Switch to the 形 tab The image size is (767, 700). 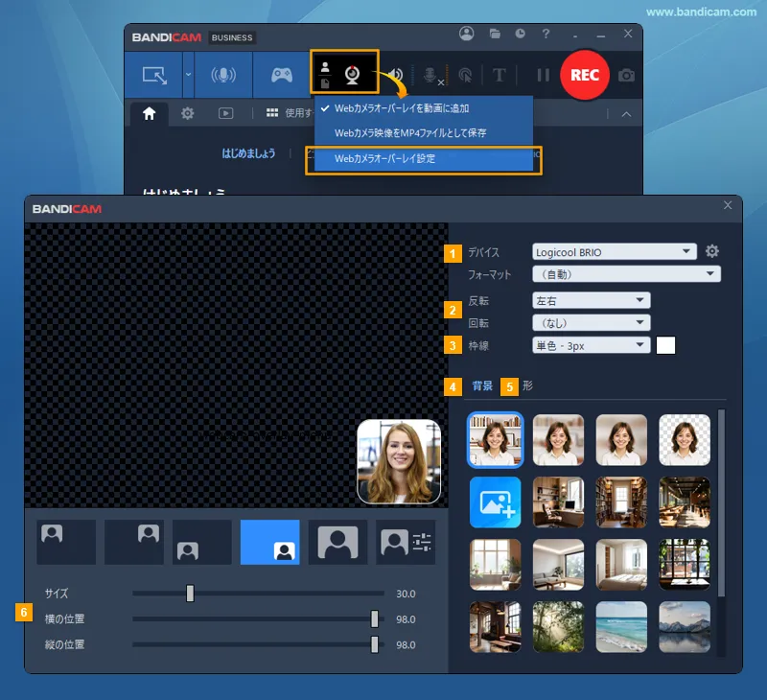(527, 385)
